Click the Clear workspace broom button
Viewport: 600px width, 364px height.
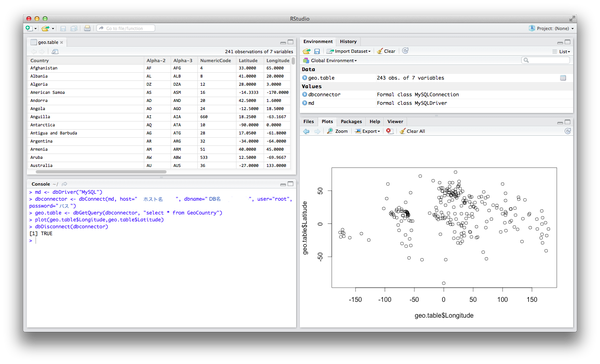[386, 51]
